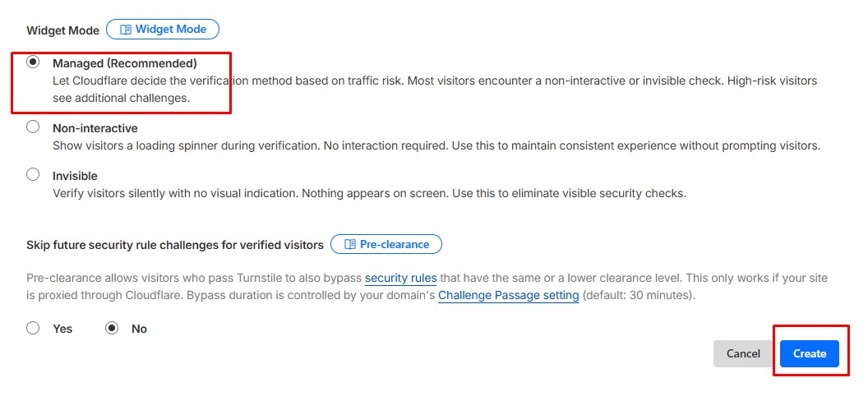Viewport: 868px width, 401px height.
Task: Click the blue Create button
Action: [x=809, y=353]
